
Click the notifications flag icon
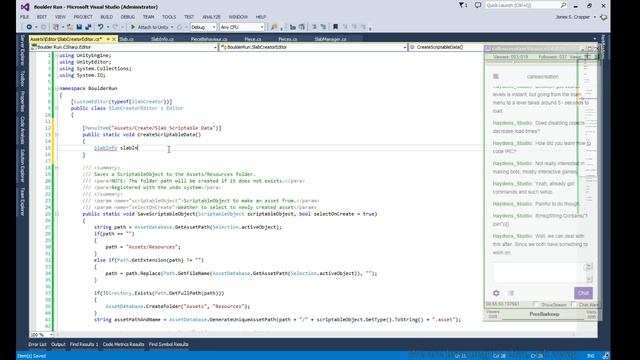tap(462, 5)
